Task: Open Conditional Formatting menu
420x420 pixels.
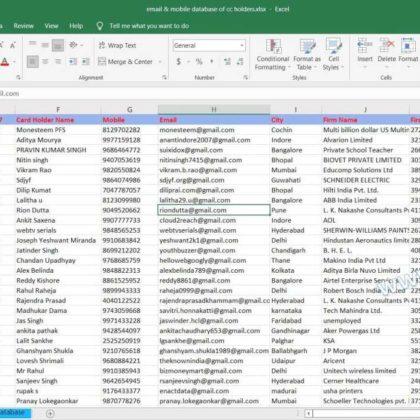Action: click(x=272, y=54)
